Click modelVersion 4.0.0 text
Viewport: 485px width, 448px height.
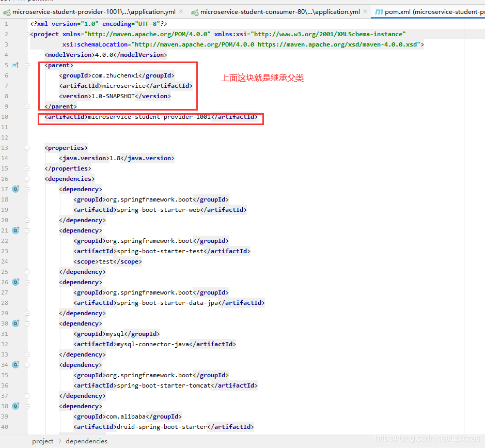point(104,55)
